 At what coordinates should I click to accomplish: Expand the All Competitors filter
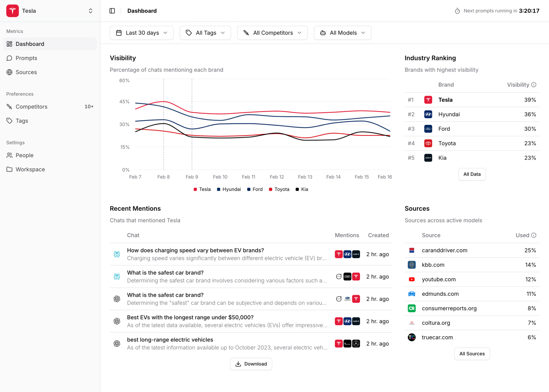click(x=272, y=33)
